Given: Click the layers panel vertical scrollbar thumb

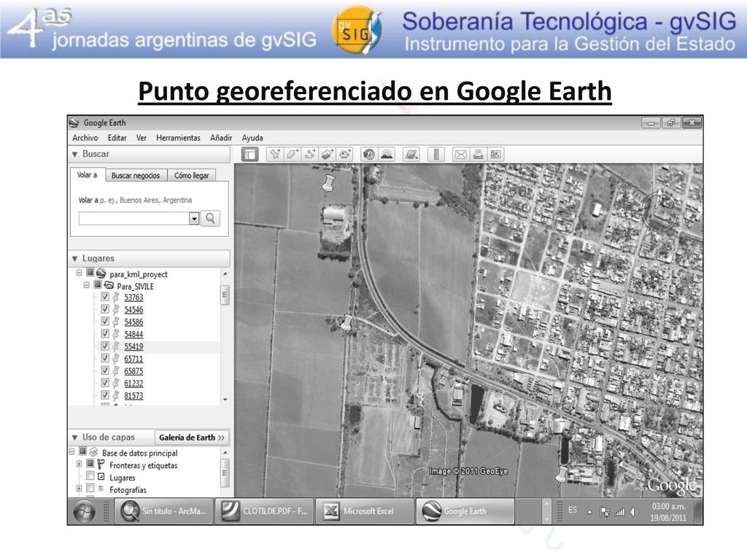Looking at the screenshot, I should [225, 472].
